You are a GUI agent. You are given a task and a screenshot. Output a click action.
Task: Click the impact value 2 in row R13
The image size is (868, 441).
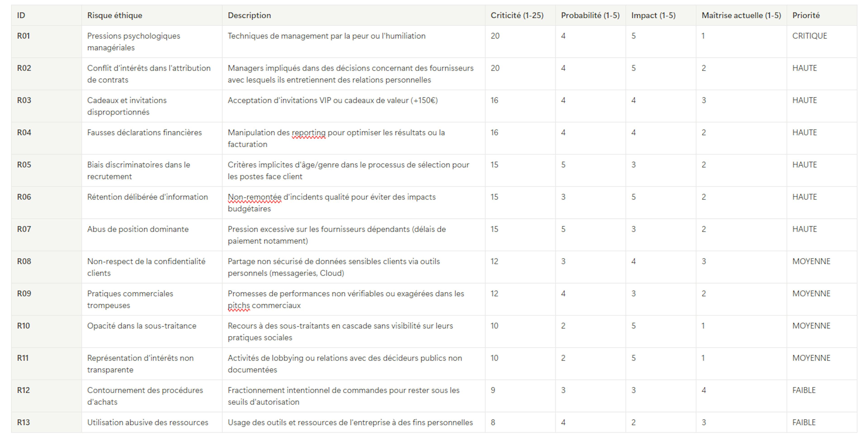pos(633,422)
